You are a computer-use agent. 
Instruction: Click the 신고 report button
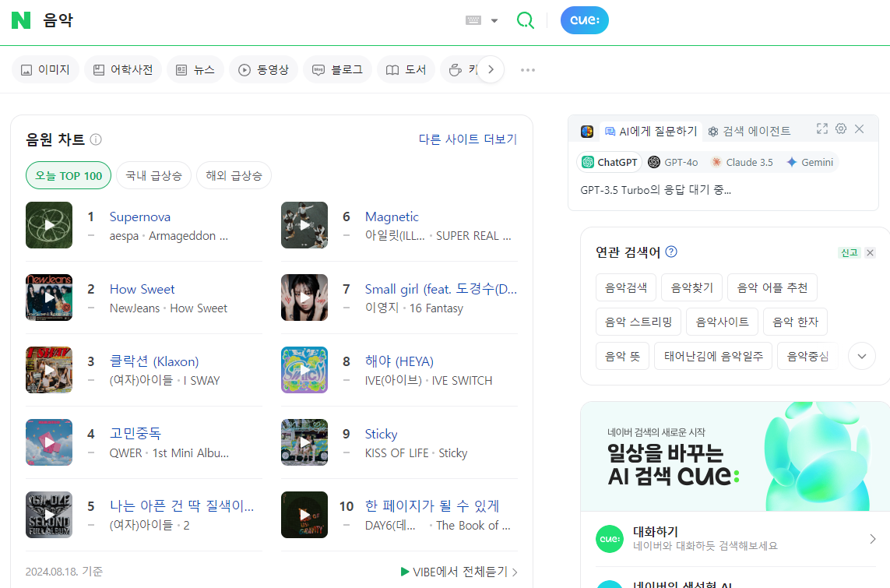pos(850,252)
